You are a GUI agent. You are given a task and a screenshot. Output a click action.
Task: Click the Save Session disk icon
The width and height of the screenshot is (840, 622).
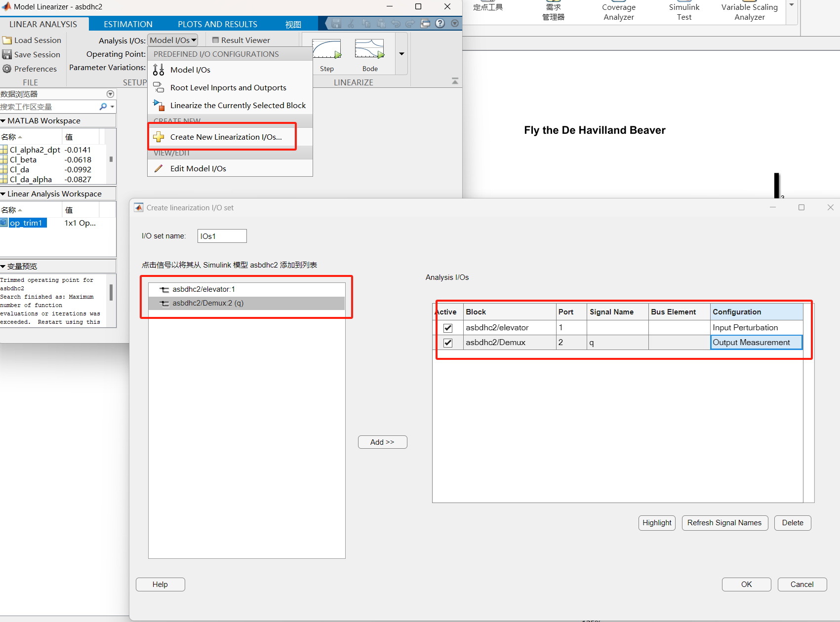tap(7, 54)
